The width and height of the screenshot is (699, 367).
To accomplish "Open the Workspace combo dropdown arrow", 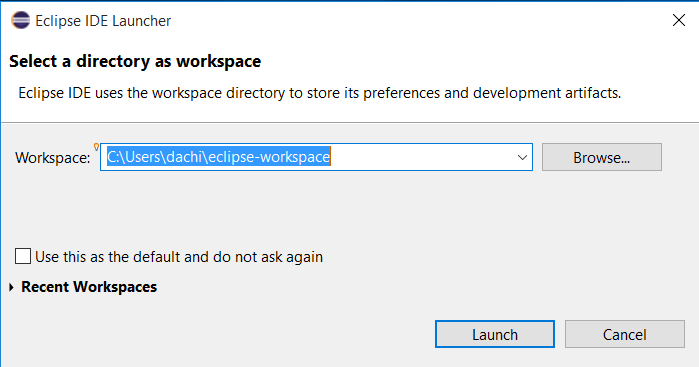I will coord(522,157).
